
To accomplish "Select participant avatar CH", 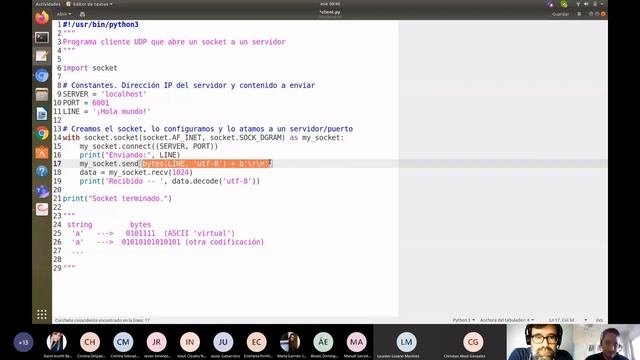I will pyautogui.click(x=90, y=342).
